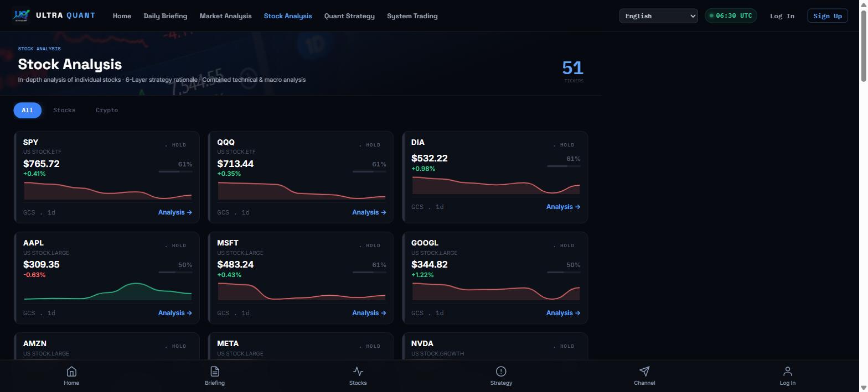Click the MSFT ticker name
This screenshot has height=392, width=868.
coord(228,243)
